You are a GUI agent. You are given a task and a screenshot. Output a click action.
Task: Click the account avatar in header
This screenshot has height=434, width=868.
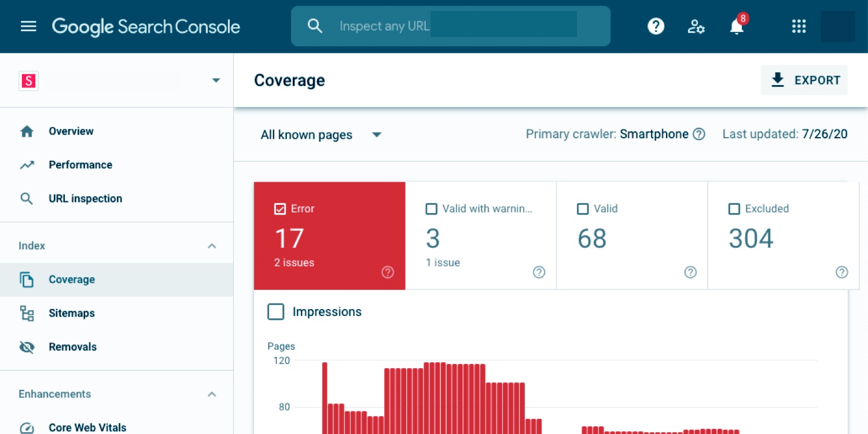pyautogui.click(x=838, y=27)
